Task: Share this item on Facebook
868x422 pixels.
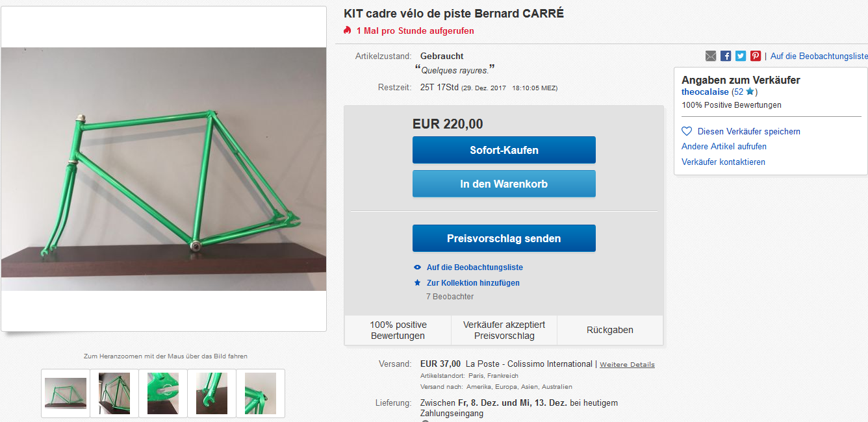Action: pyautogui.click(x=726, y=56)
